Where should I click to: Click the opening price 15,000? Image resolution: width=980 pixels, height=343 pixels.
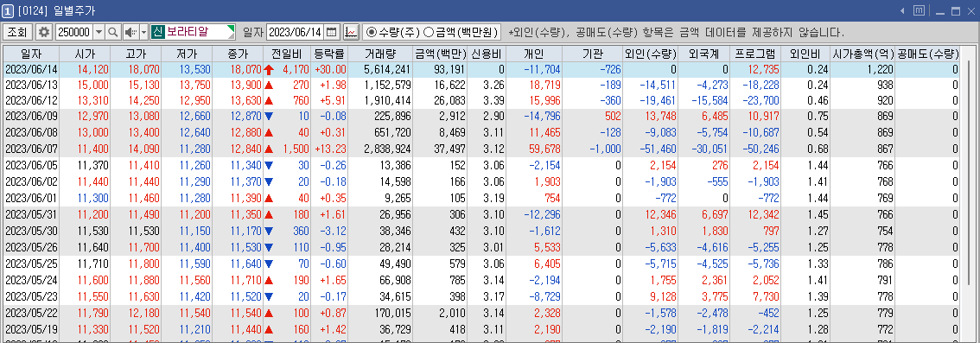92,85
